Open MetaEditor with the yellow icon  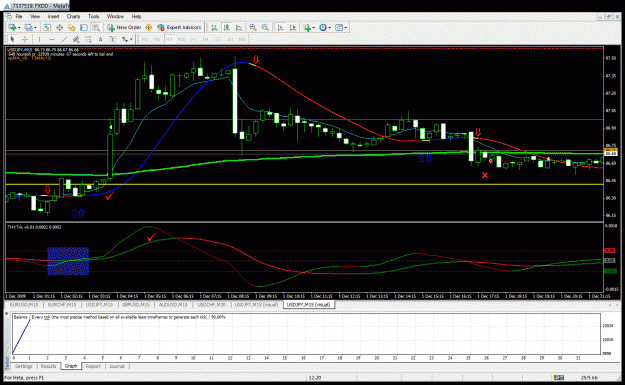click(149, 28)
